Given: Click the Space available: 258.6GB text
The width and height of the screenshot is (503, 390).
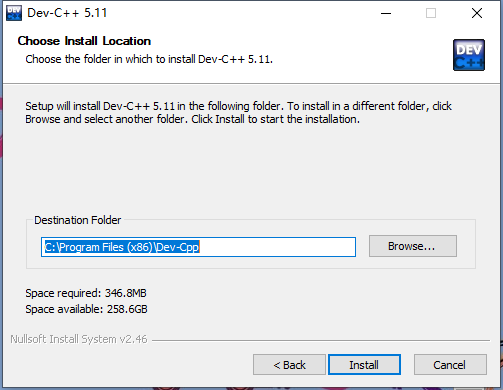Looking at the screenshot, I should pos(86,309).
